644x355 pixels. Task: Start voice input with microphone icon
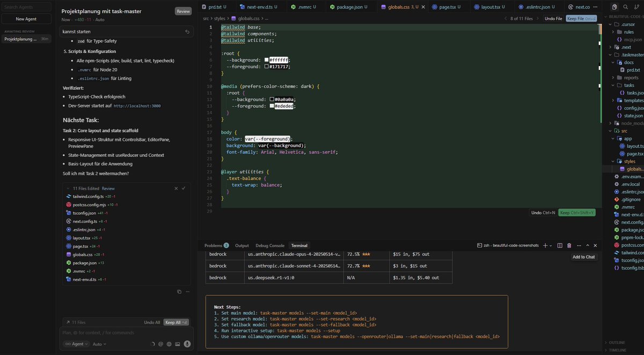[187, 344]
